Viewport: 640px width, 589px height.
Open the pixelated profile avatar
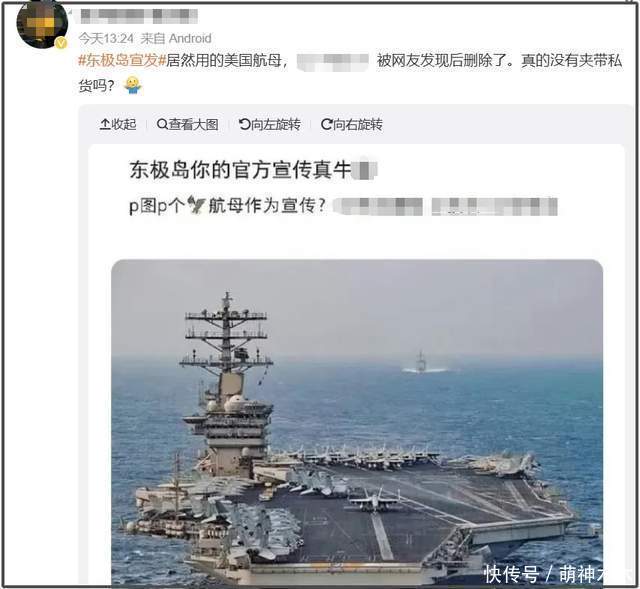(x=42, y=24)
